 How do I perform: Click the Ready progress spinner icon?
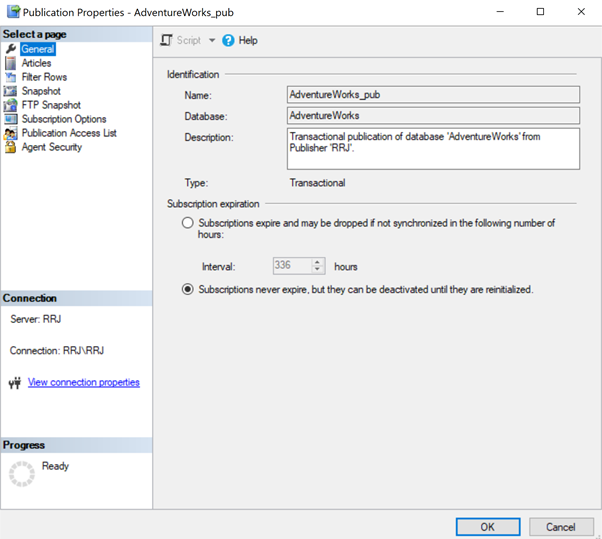pyautogui.click(x=22, y=474)
